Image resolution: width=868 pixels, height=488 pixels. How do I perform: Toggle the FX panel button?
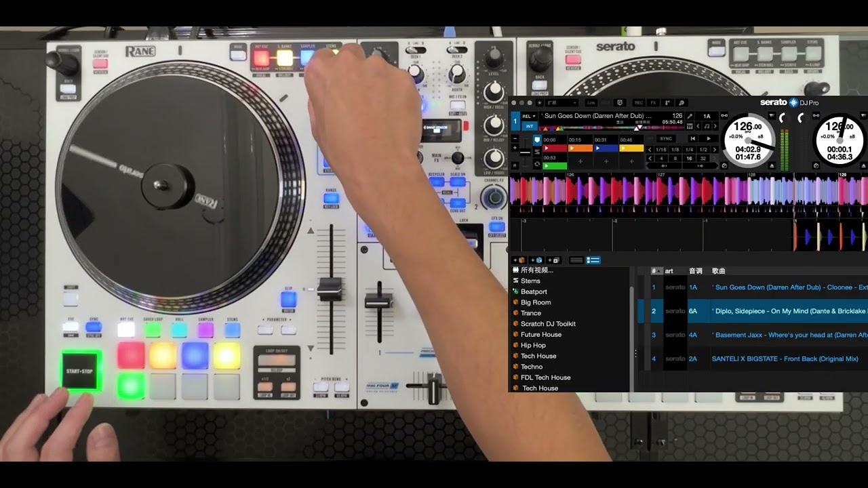coord(653,103)
